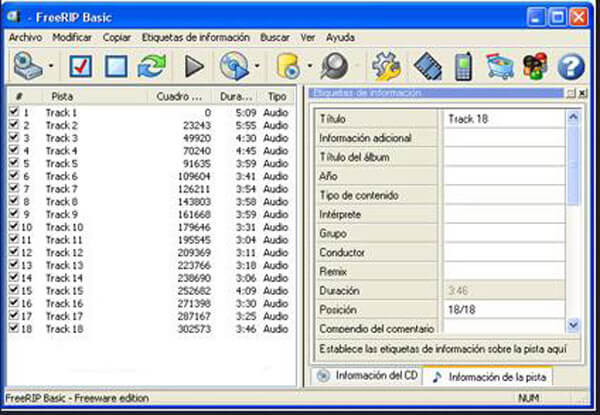Open dropdown arrow next to rip disc icon
The height and width of the screenshot is (415, 600).
coord(257,66)
